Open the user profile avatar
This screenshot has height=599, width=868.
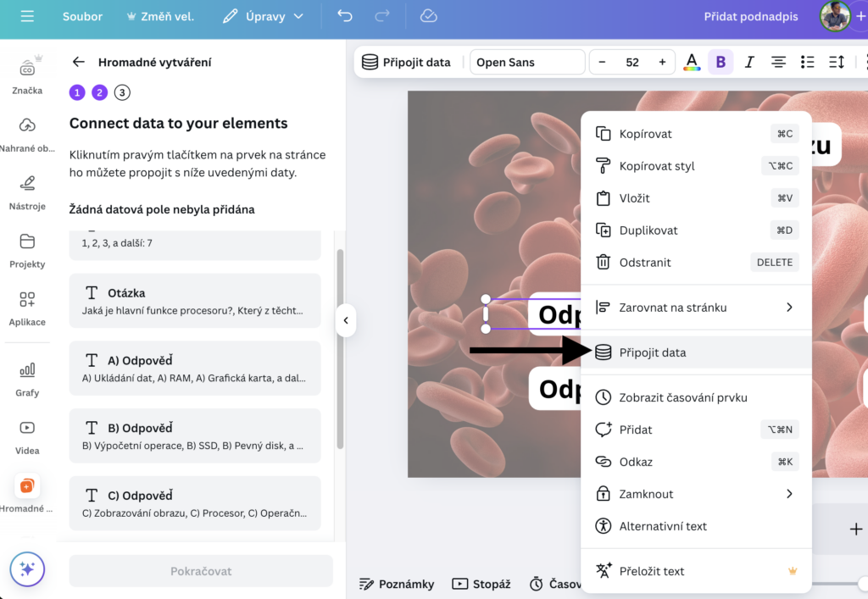pyautogui.click(x=834, y=16)
